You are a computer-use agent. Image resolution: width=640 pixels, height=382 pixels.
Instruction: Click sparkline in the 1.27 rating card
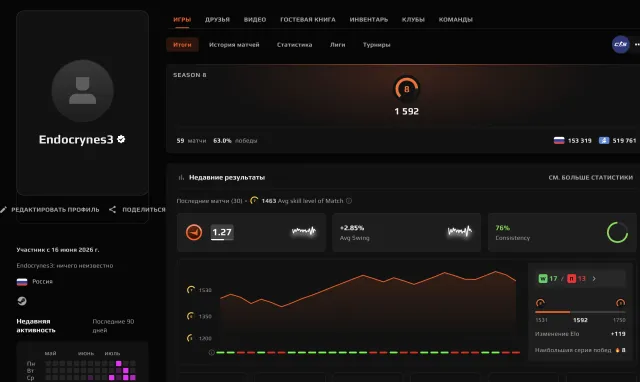pos(304,231)
